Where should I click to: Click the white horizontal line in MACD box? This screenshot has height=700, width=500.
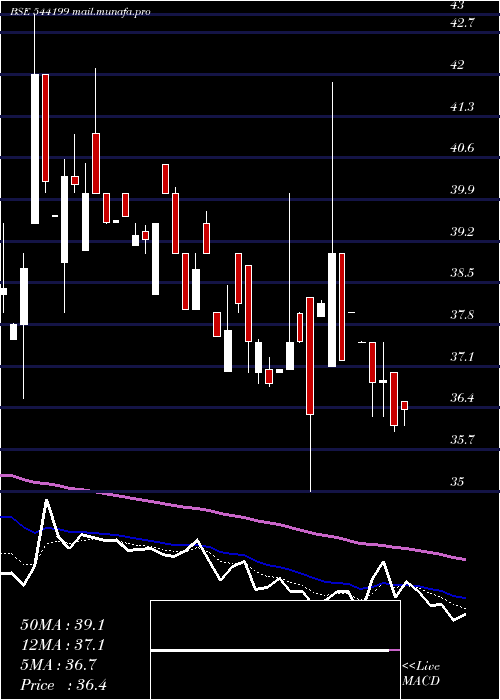[270, 650]
